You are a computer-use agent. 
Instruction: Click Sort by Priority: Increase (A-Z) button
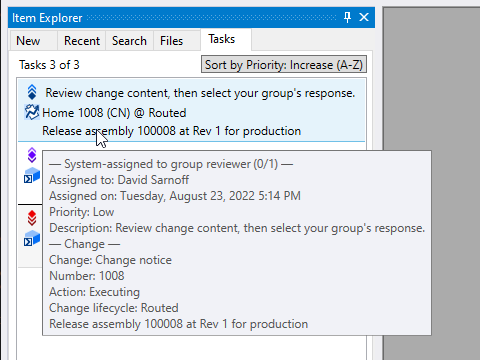click(x=284, y=64)
